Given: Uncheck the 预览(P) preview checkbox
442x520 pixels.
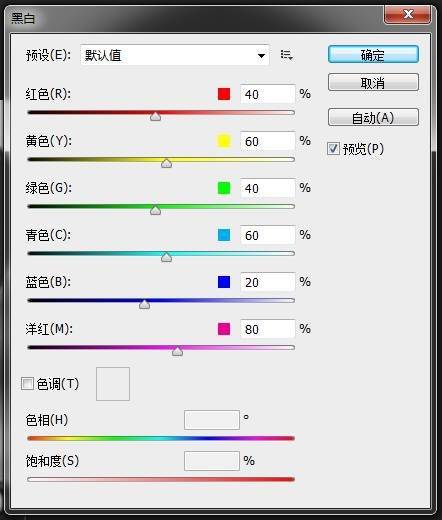Looking at the screenshot, I should point(333,149).
